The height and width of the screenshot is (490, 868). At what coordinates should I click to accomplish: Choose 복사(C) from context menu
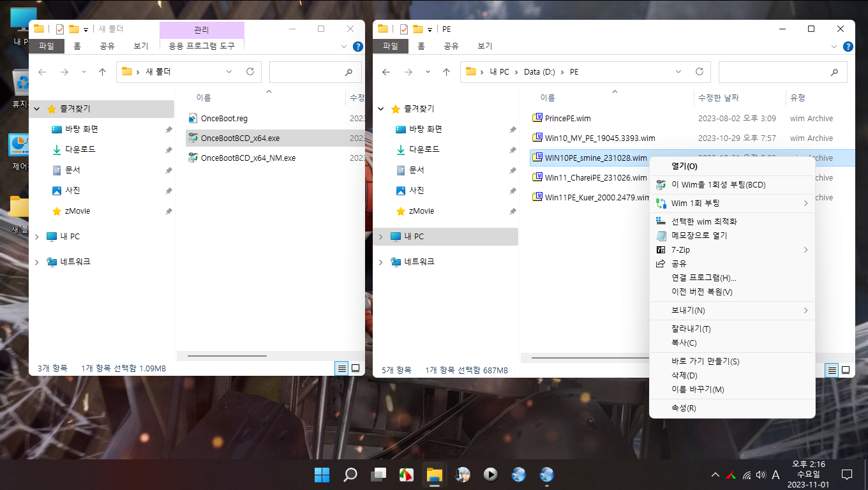(732, 343)
